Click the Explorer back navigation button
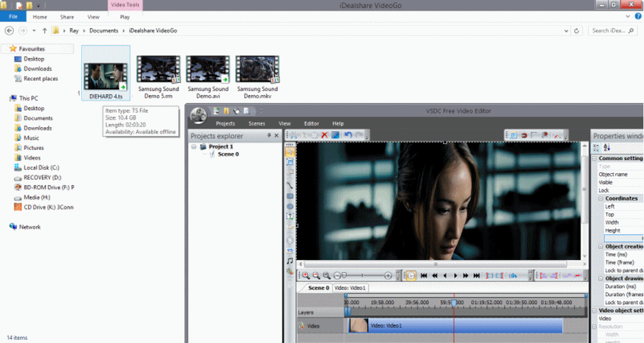 (x=9, y=31)
